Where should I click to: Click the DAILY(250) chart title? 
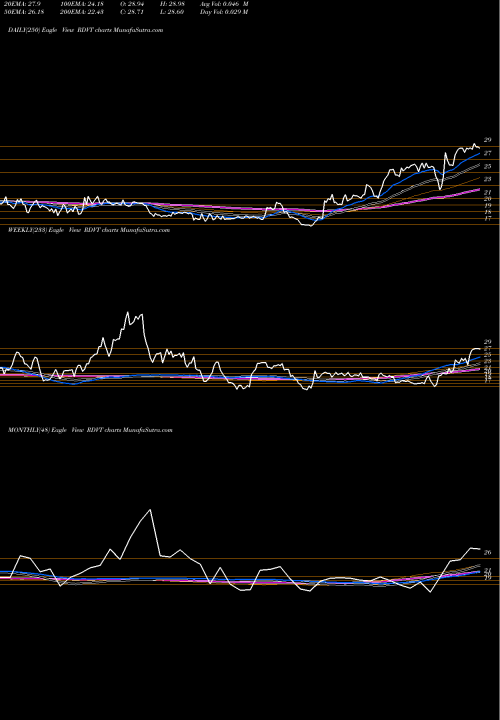pos(85,30)
